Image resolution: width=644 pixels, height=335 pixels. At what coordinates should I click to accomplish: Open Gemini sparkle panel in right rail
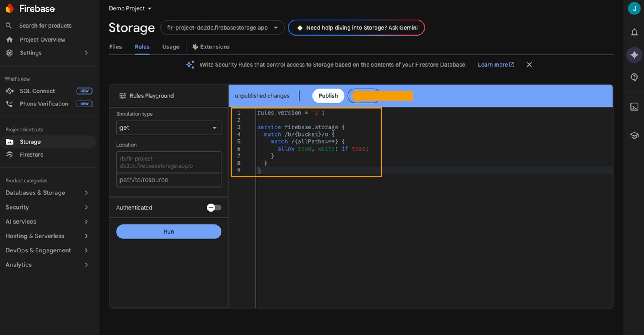[634, 54]
